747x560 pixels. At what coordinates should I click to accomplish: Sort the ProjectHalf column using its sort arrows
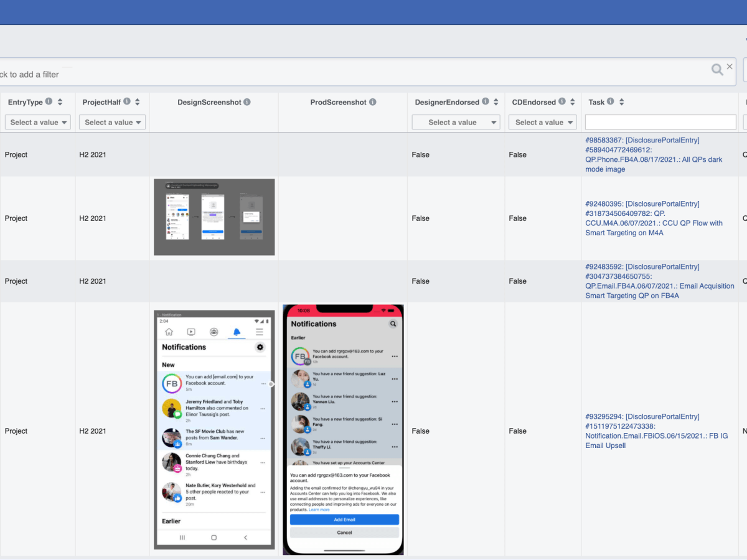tap(138, 102)
